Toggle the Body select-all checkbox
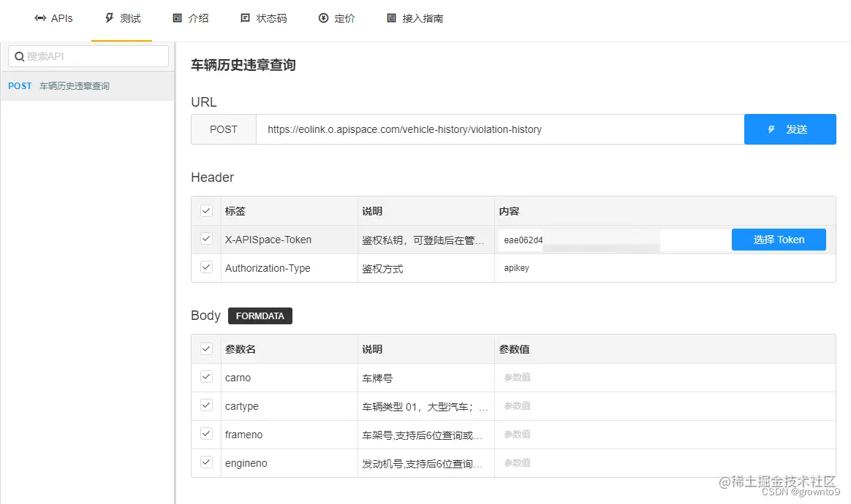Viewport: 851px width, 504px height. [x=206, y=348]
